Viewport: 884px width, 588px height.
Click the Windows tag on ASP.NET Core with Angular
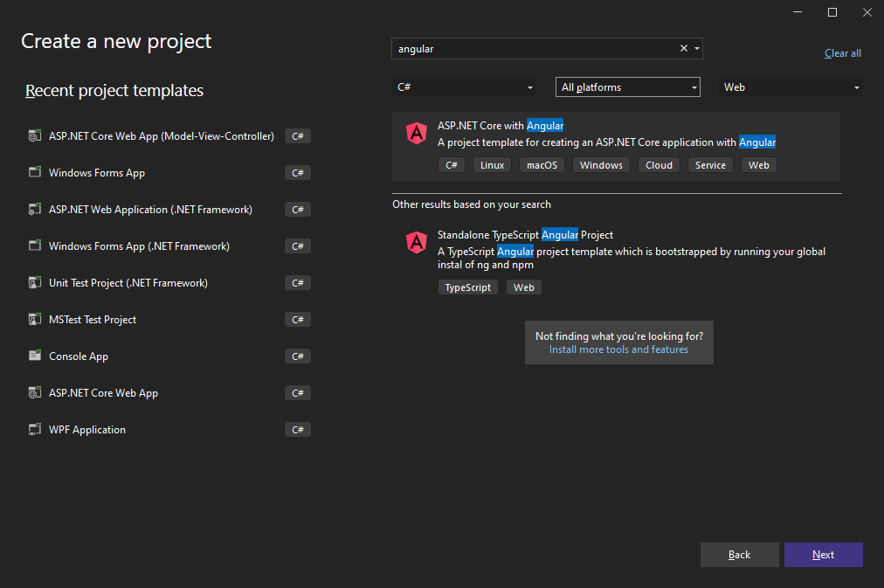[x=601, y=165]
